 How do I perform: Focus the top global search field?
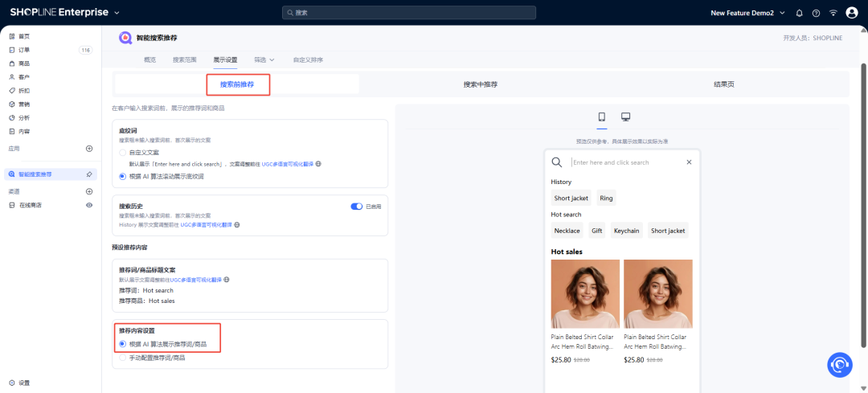[x=409, y=13]
